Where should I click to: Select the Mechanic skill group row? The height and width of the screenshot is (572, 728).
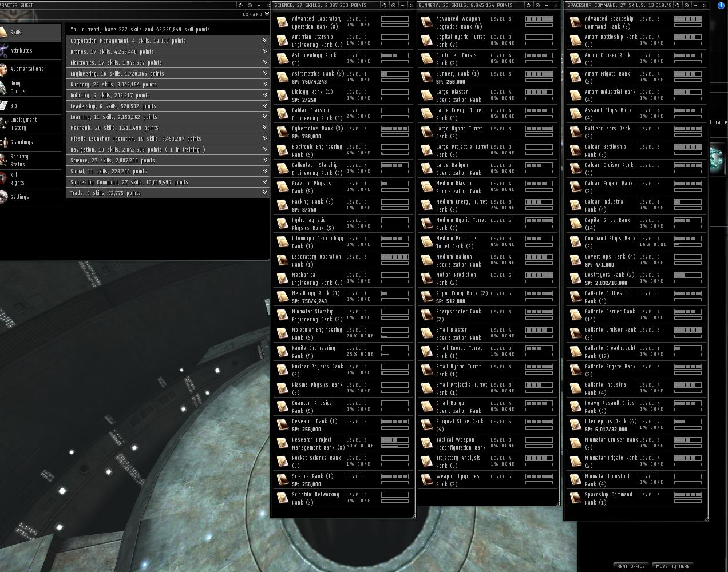pyautogui.click(x=168, y=128)
